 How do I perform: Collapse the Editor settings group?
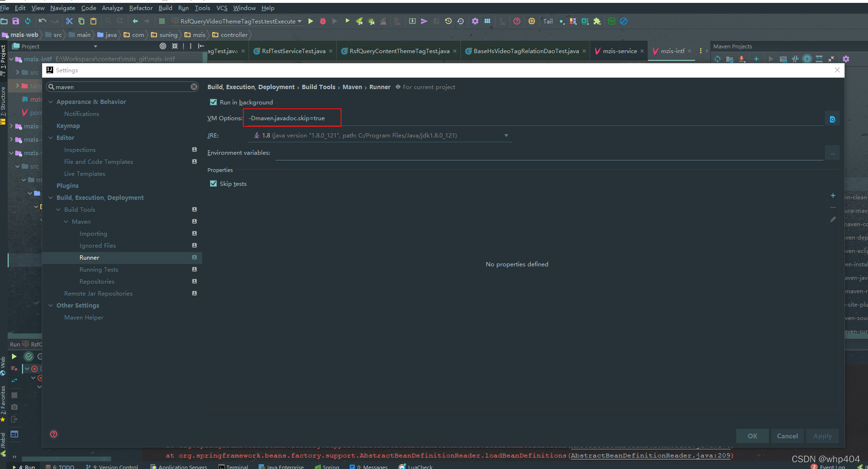[x=51, y=137]
